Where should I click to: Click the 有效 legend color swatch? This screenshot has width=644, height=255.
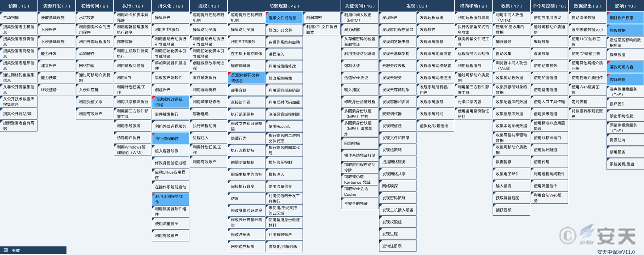(x=6, y=250)
